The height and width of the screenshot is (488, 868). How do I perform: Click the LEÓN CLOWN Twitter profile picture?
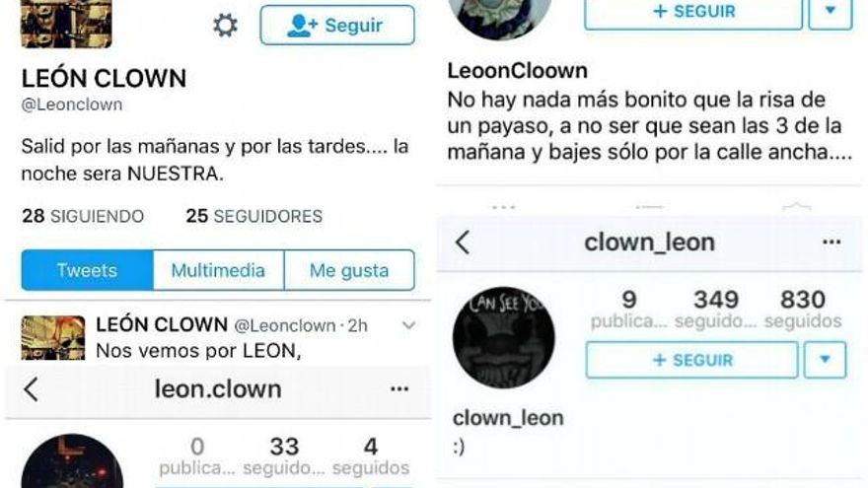point(66,24)
